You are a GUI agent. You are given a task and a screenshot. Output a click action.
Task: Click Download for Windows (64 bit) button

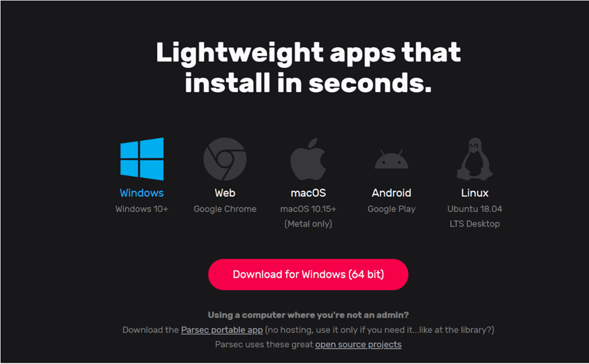point(308,275)
